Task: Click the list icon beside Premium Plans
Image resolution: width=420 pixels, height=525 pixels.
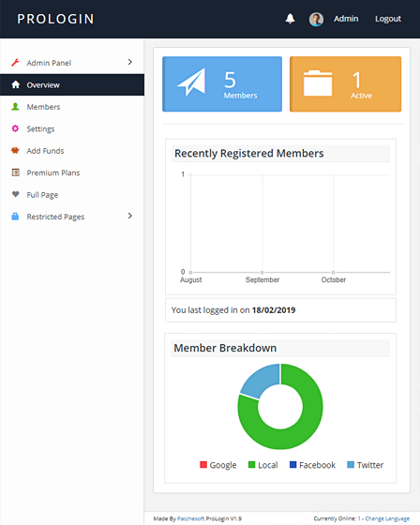Action: tap(15, 172)
